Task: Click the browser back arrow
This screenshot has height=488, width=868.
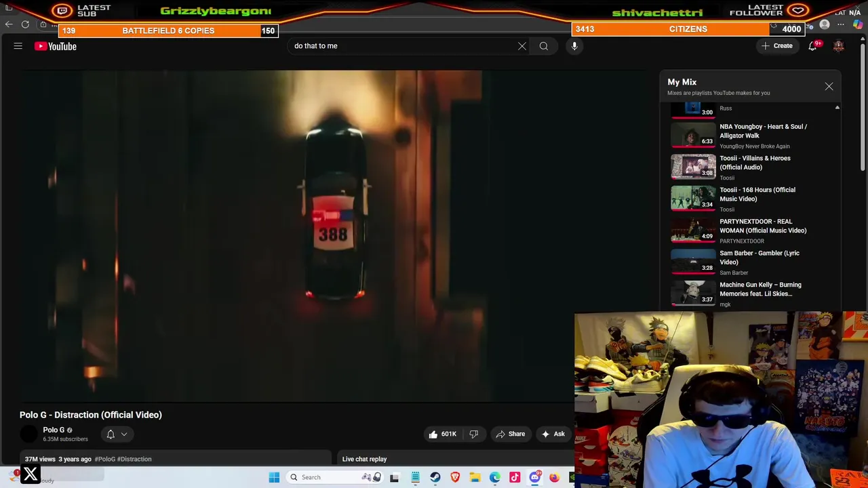Action: pos(9,24)
